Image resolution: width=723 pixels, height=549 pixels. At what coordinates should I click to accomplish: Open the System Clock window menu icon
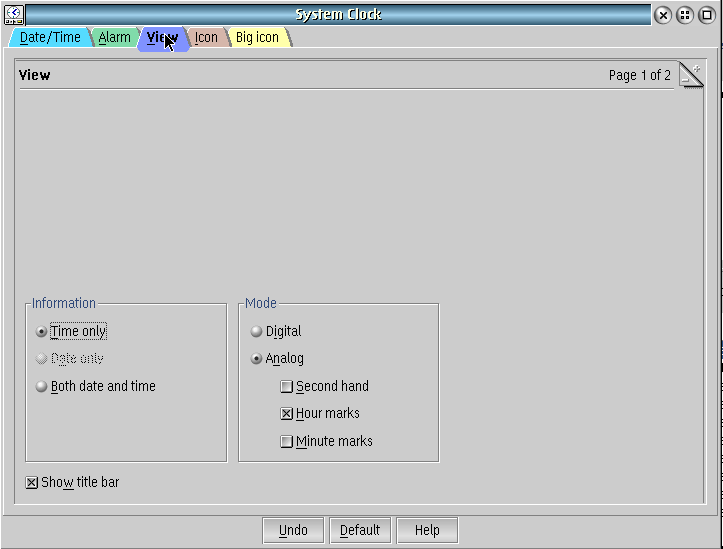[14, 15]
